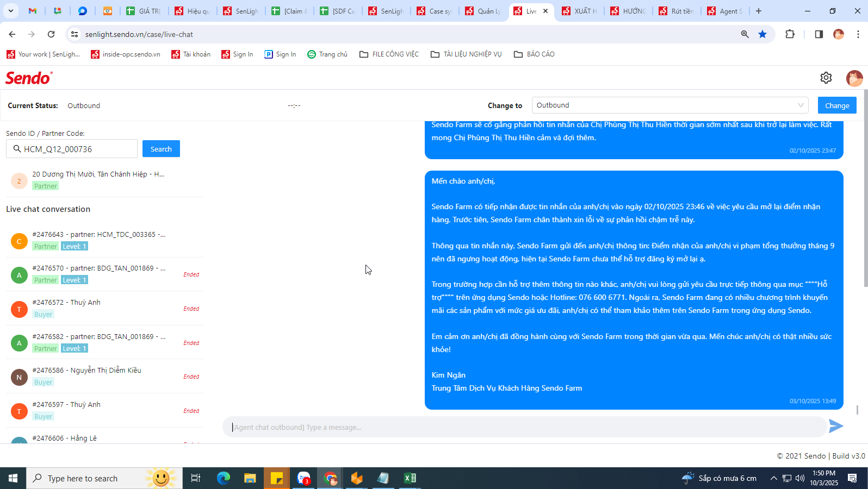The image size is (868, 489).
Task: Open Your work | SenLigh bookmark
Action: coord(43,54)
